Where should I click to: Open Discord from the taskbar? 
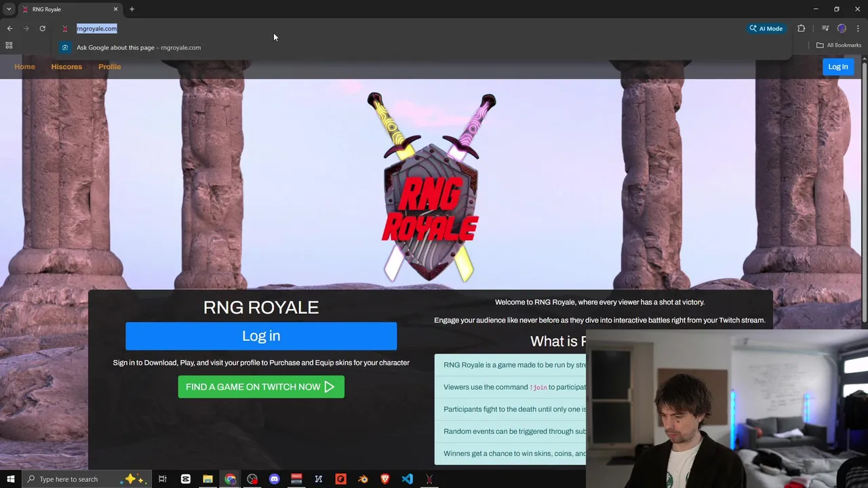274,479
